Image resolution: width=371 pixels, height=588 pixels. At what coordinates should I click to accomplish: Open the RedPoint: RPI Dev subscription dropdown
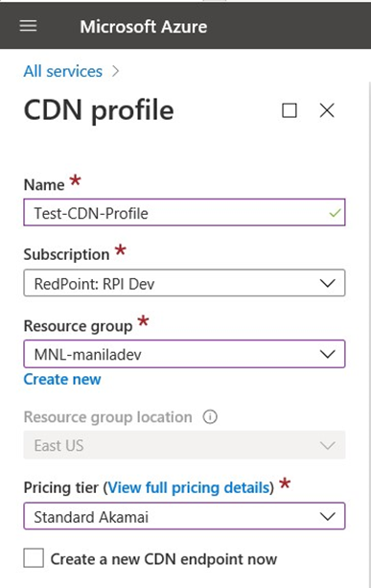point(184,283)
